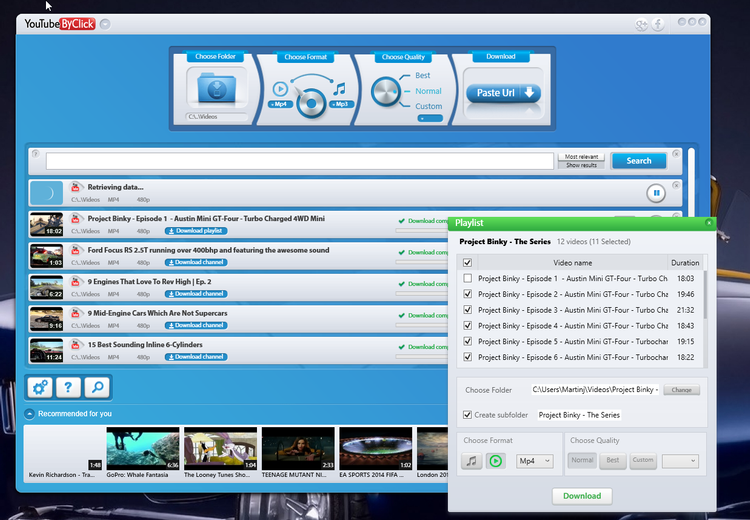This screenshot has width=750, height=520.
Task: Click the Search button
Action: [639, 161]
